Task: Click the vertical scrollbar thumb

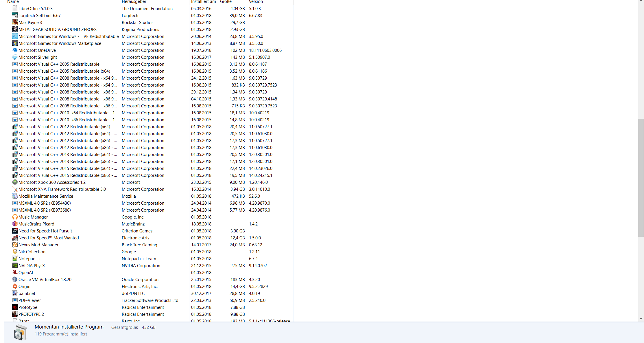Action: pyautogui.click(x=641, y=177)
